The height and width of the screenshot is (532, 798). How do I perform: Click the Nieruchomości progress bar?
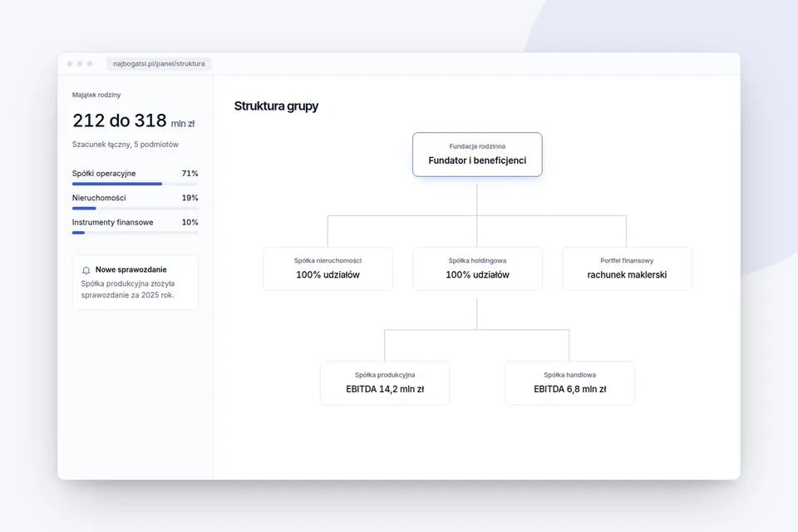[x=135, y=208]
